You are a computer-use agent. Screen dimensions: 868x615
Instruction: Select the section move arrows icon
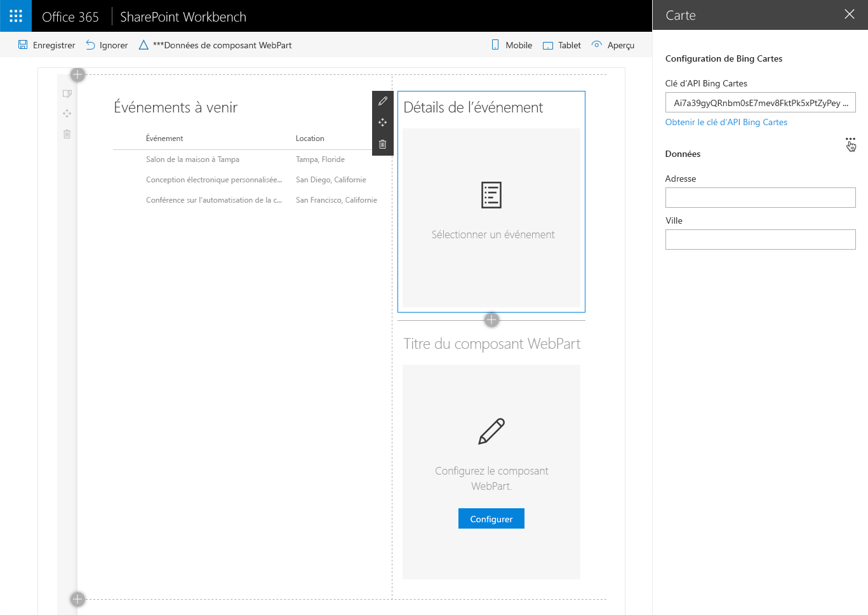pyautogui.click(x=67, y=114)
